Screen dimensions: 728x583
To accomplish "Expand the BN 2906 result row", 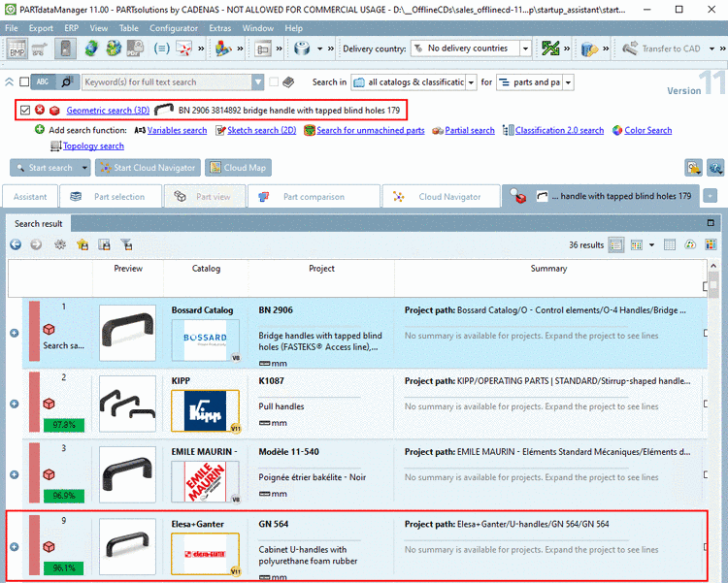I will 15,333.
